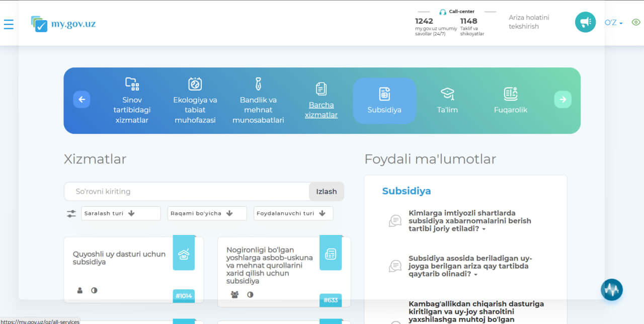Open the O'Z language dropdown
The height and width of the screenshot is (324, 644).
point(613,23)
